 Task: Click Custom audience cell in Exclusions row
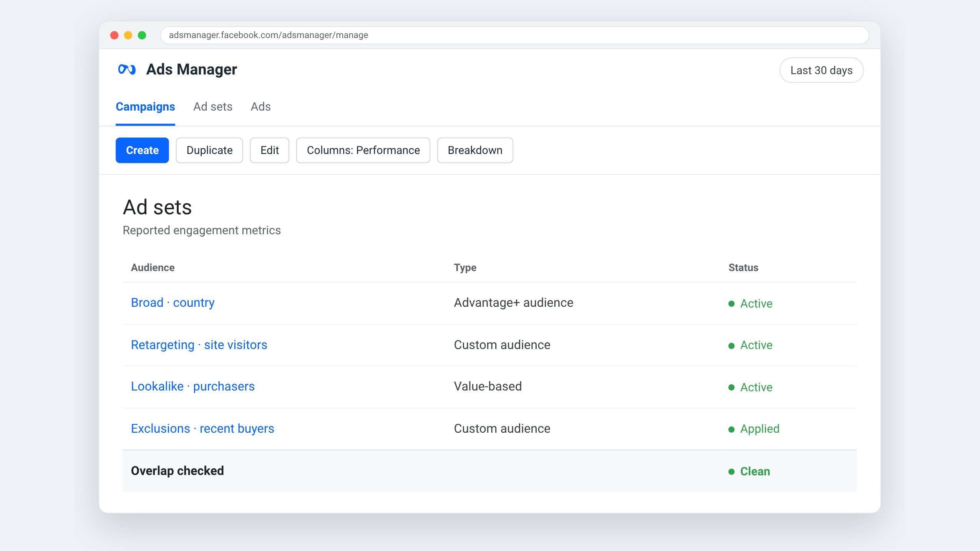(x=502, y=429)
